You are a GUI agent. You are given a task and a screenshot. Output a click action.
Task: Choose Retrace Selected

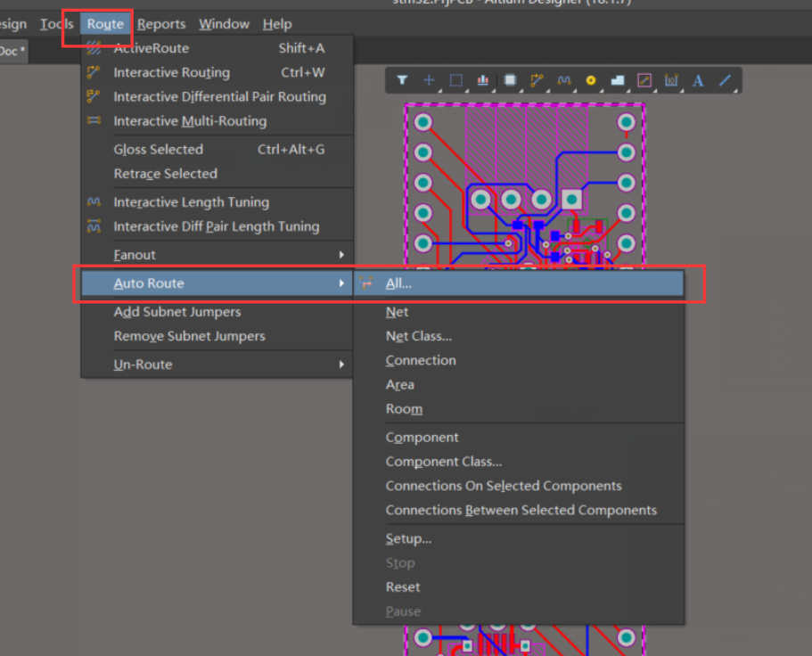217,174
